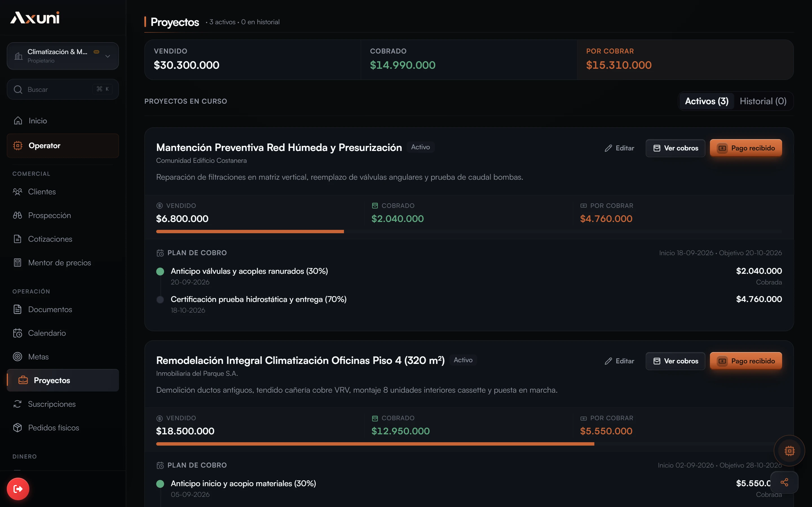
Task: Edit the Mantención Preventiva Red Húmeda project
Action: click(619, 148)
